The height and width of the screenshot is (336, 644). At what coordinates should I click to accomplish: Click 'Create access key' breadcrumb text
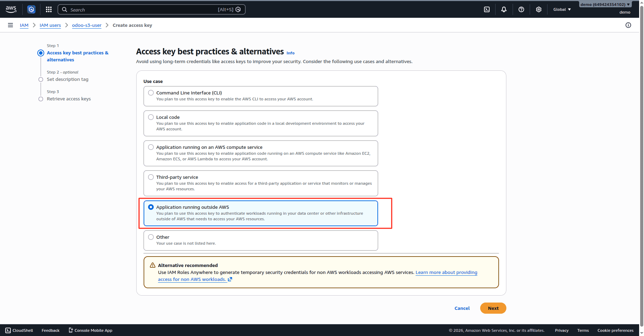point(132,25)
